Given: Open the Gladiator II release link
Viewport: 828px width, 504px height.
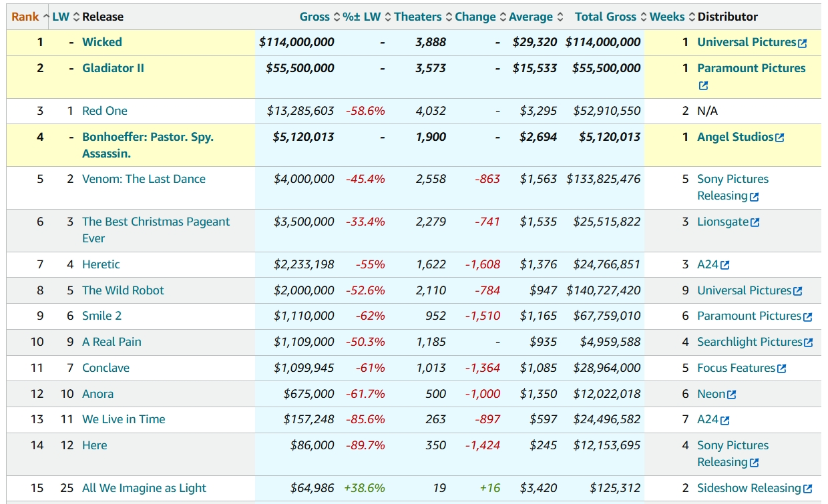Looking at the screenshot, I should pos(113,68).
